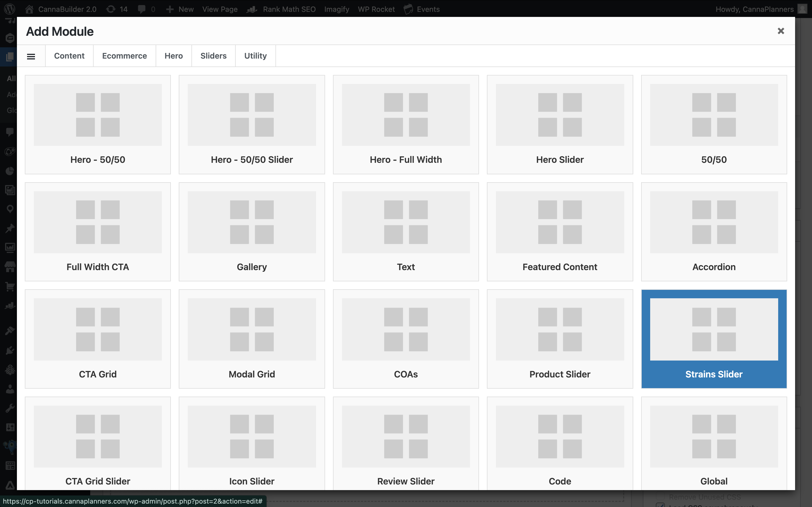Pick the COAs module
Image resolution: width=812 pixels, height=507 pixels.
pyautogui.click(x=406, y=339)
